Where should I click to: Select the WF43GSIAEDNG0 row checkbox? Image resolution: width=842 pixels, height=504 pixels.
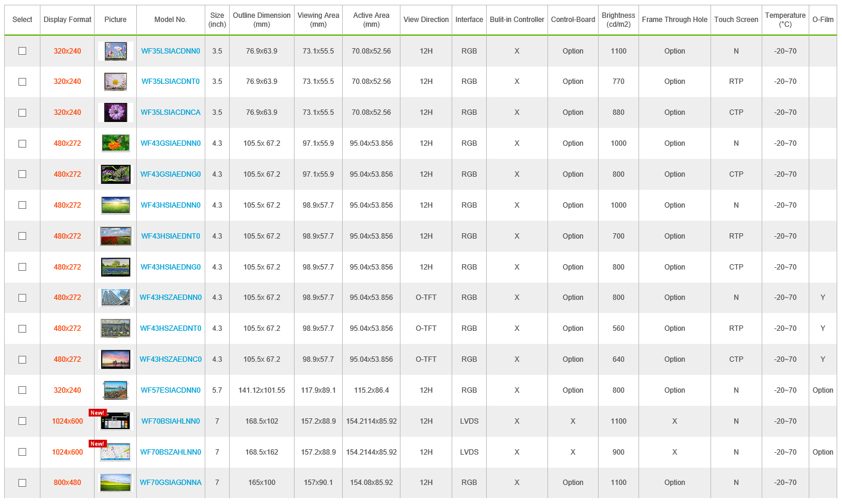pos(22,174)
